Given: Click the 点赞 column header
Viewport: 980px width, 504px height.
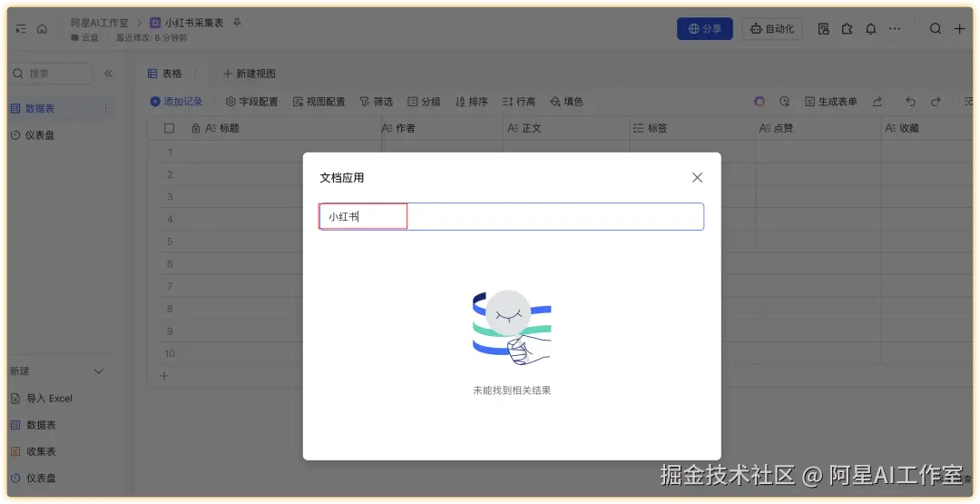Looking at the screenshot, I should point(783,128).
